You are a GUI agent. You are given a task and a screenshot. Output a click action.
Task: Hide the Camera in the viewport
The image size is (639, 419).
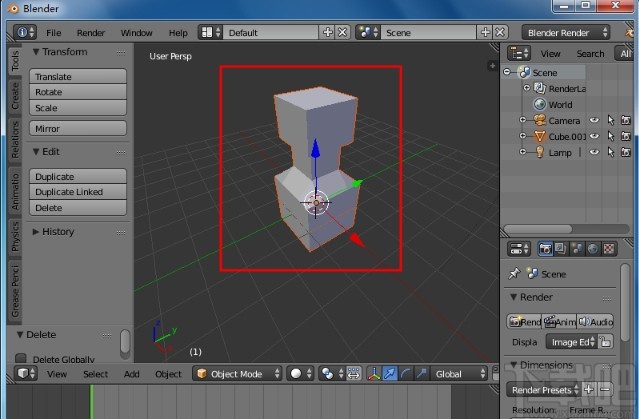point(594,120)
